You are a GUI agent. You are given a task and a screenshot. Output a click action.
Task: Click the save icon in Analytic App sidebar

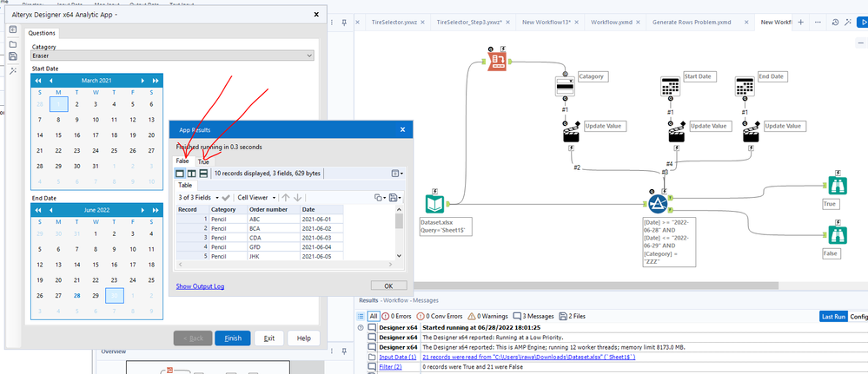coord(13,56)
